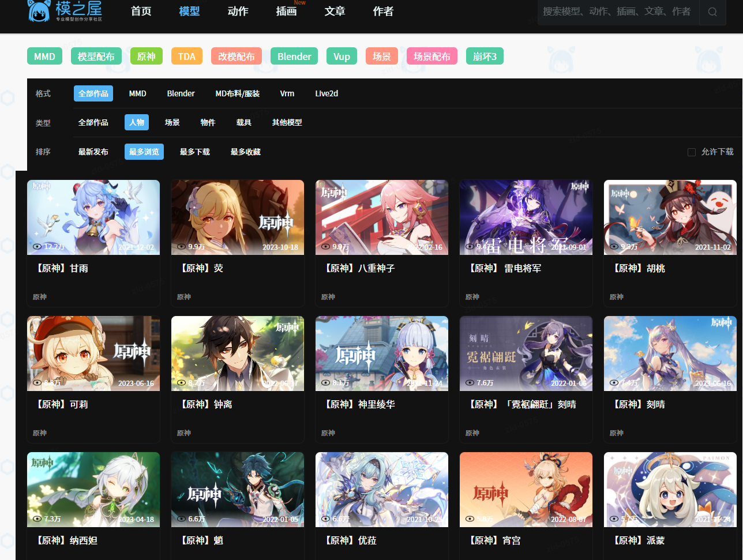Filter format by Blender

click(181, 93)
